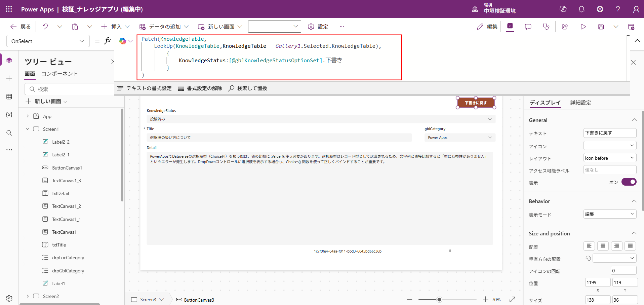644x305 pixels.
Task: Click the Share icon
Action: [x=565, y=27]
